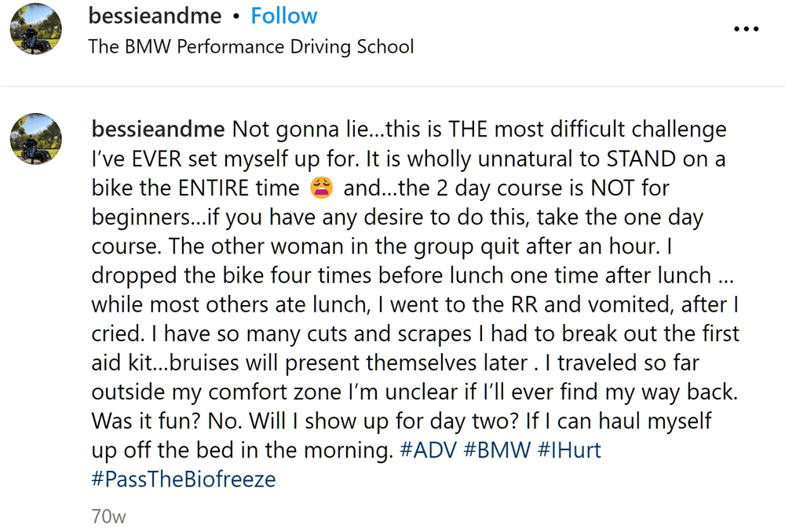Click the weary face emoji in the caption
The width and height of the screenshot is (785, 532).
pos(321,188)
